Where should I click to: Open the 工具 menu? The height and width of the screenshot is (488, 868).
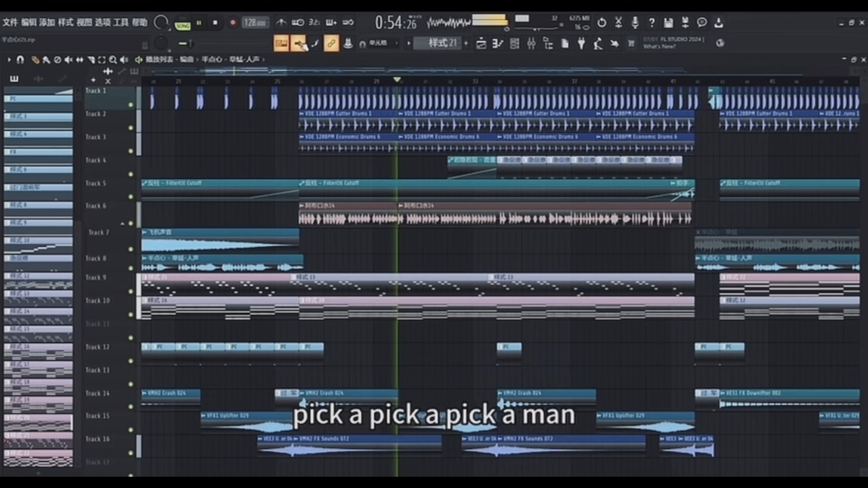[x=121, y=23]
